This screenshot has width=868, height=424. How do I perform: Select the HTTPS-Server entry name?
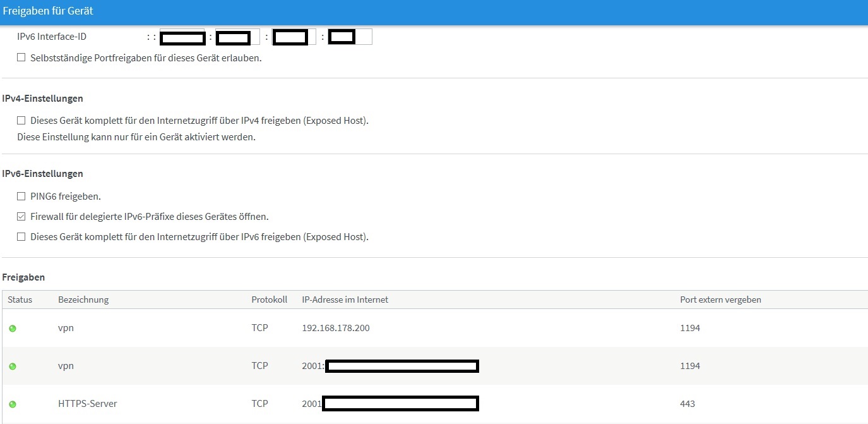coord(87,404)
